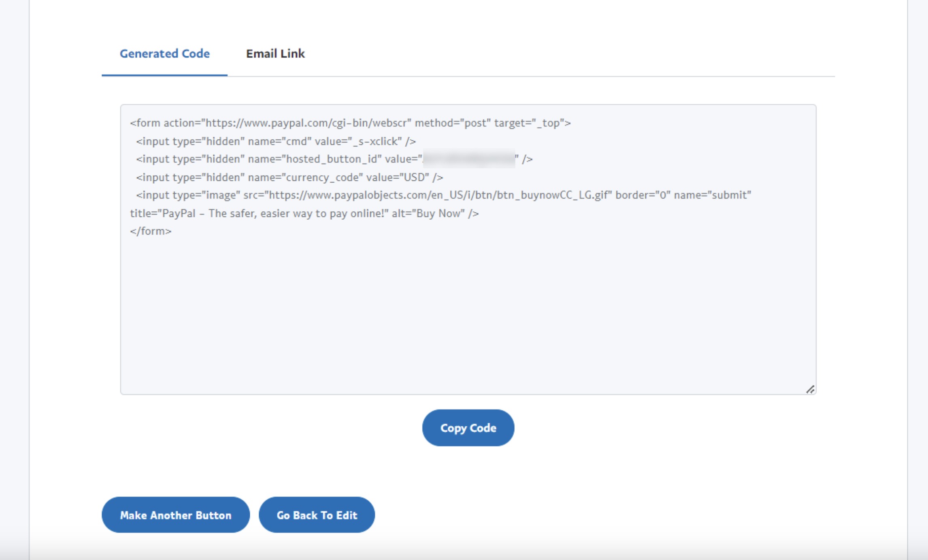Click the textarea resize handle
Image resolution: width=928 pixels, height=560 pixels.
tap(810, 389)
